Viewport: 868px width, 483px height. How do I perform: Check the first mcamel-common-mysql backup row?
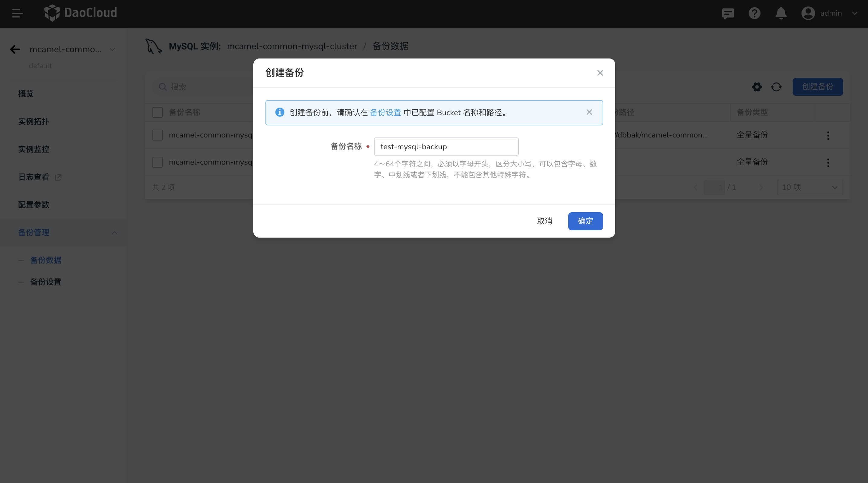[x=157, y=135]
